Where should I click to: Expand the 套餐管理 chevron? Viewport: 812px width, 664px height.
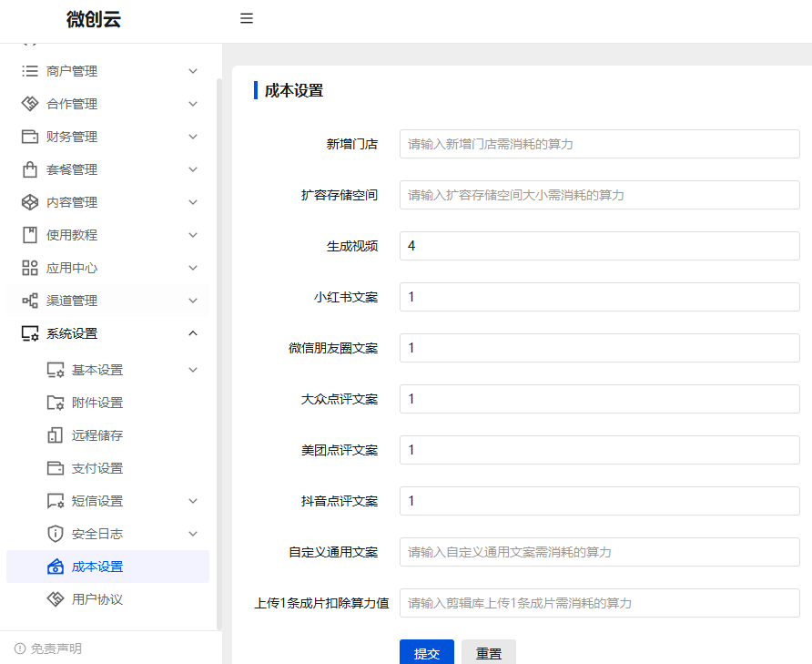click(193, 169)
